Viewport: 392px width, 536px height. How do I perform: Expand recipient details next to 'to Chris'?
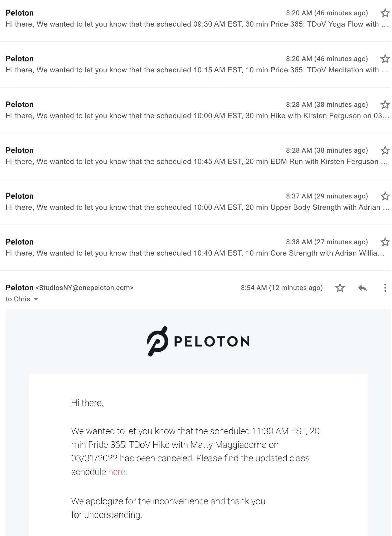(36, 299)
